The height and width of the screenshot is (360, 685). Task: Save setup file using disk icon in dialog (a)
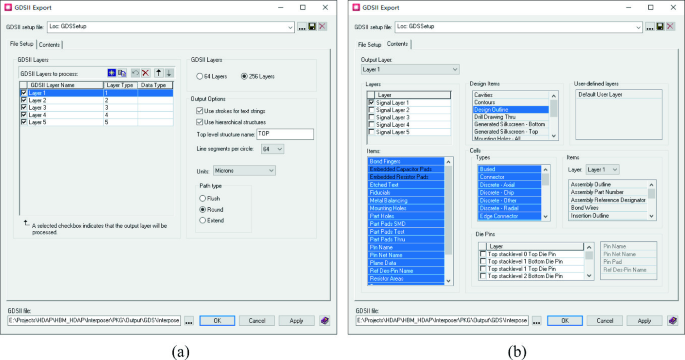click(312, 27)
